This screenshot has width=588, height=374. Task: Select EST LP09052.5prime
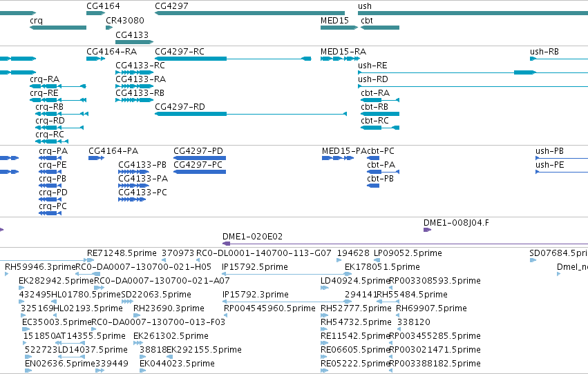pos(377,260)
